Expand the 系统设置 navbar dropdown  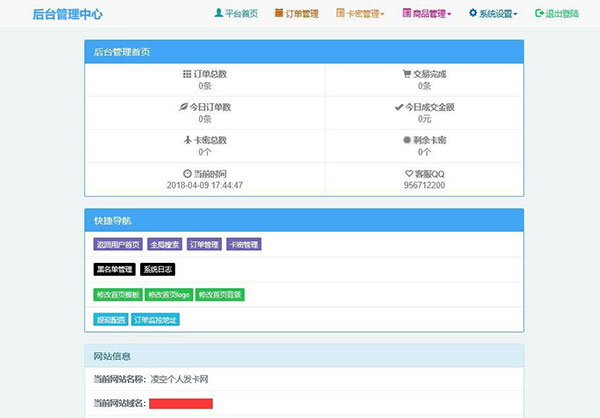493,13
